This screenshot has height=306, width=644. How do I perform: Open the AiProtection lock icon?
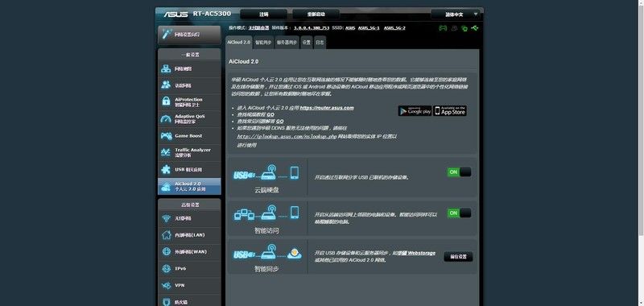point(166,101)
